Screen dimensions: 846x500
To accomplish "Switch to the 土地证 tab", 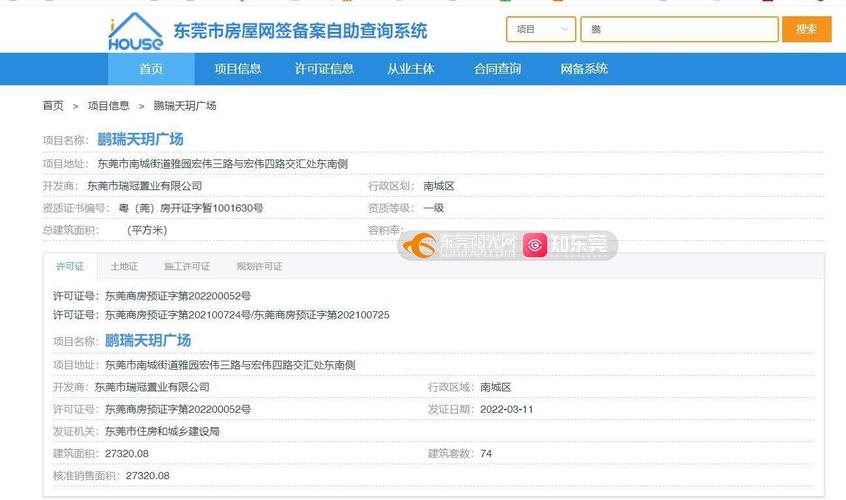I will pos(124,266).
